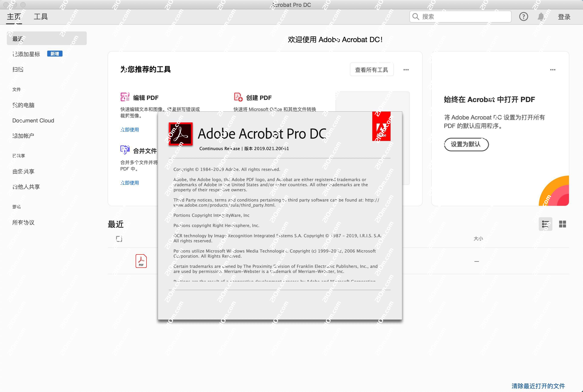
Task: Click the 始终在 Acrobat 中打开 PDF heading
Action: coord(489,99)
